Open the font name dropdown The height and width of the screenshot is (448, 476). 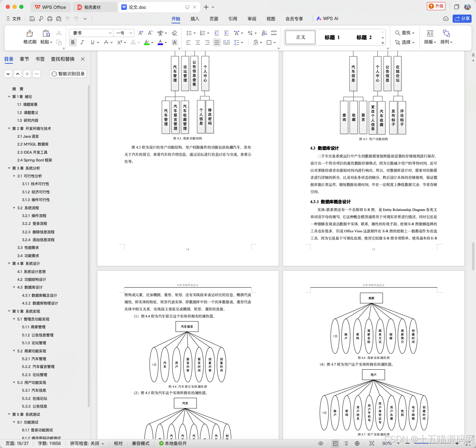click(91, 33)
